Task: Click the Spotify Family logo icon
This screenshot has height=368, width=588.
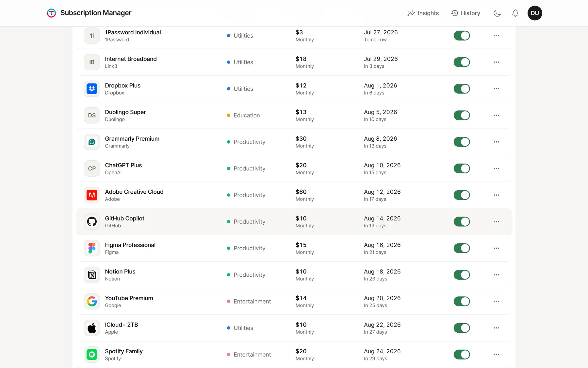Action: pyautogui.click(x=92, y=355)
